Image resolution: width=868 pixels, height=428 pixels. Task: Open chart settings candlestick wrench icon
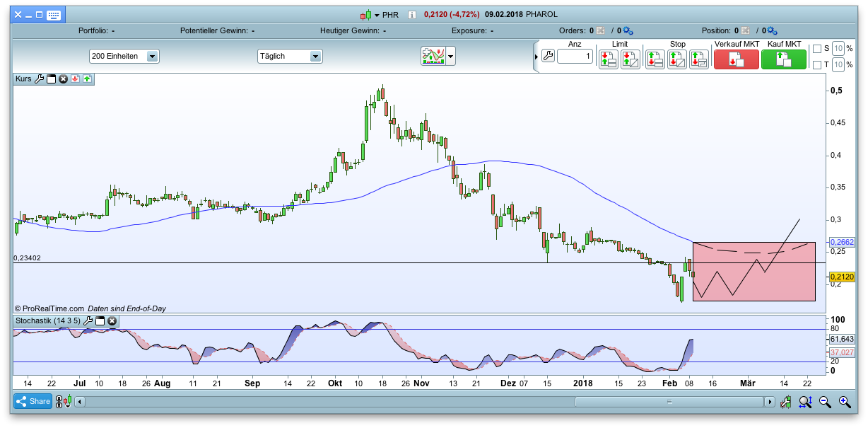pyautogui.click(x=785, y=402)
